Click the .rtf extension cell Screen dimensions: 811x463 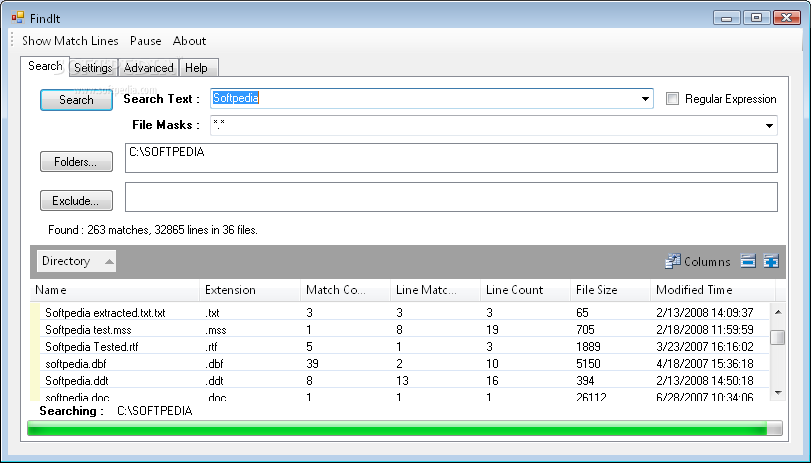pos(211,347)
